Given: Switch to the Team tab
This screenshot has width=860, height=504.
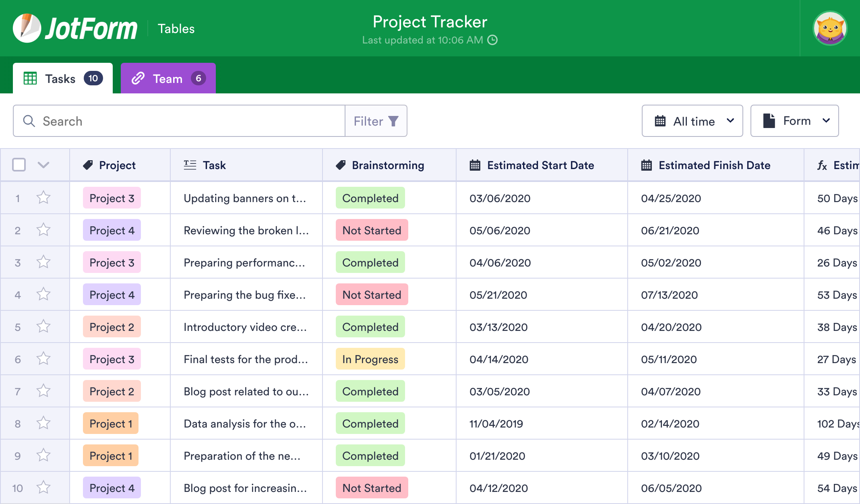Looking at the screenshot, I should pyautogui.click(x=168, y=78).
